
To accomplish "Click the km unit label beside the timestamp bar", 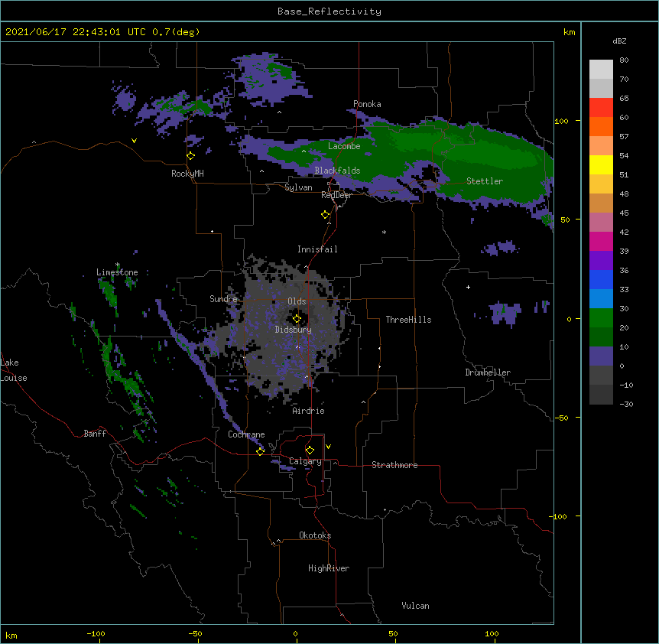I will (570, 32).
